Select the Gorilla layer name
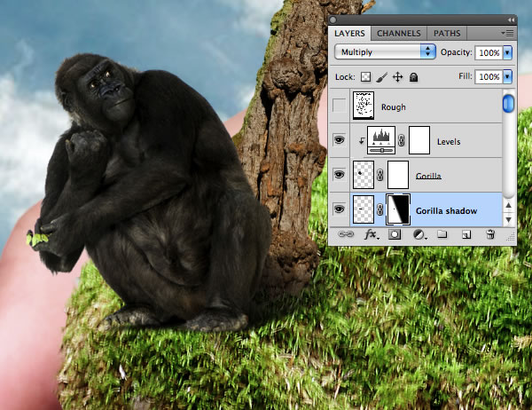532x410 pixels. click(x=428, y=176)
